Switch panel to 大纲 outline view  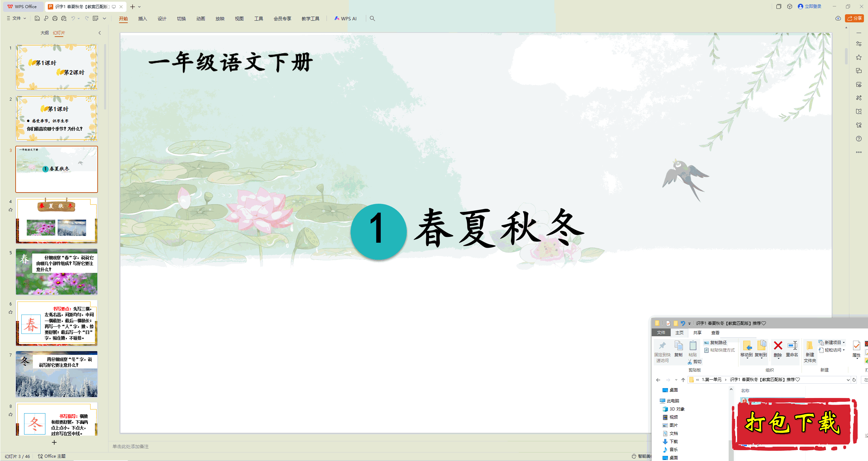coord(44,33)
